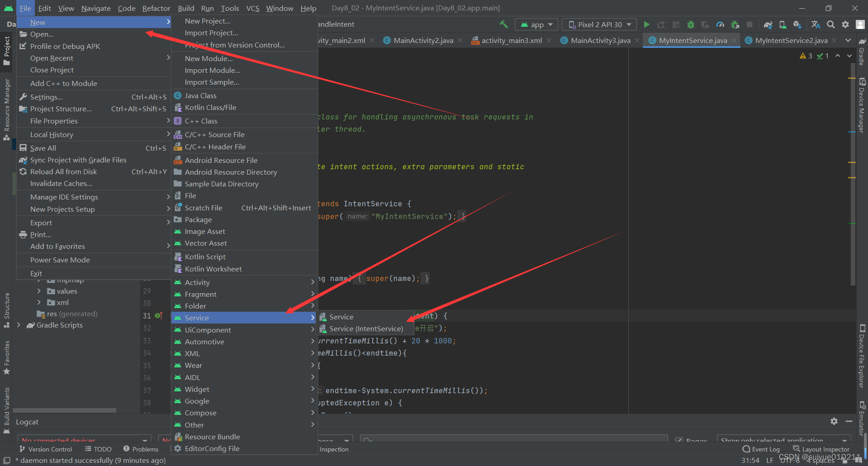Open IDE Settings via the gear icon
Image resolution: width=868 pixels, height=466 pixels.
[846, 24]
